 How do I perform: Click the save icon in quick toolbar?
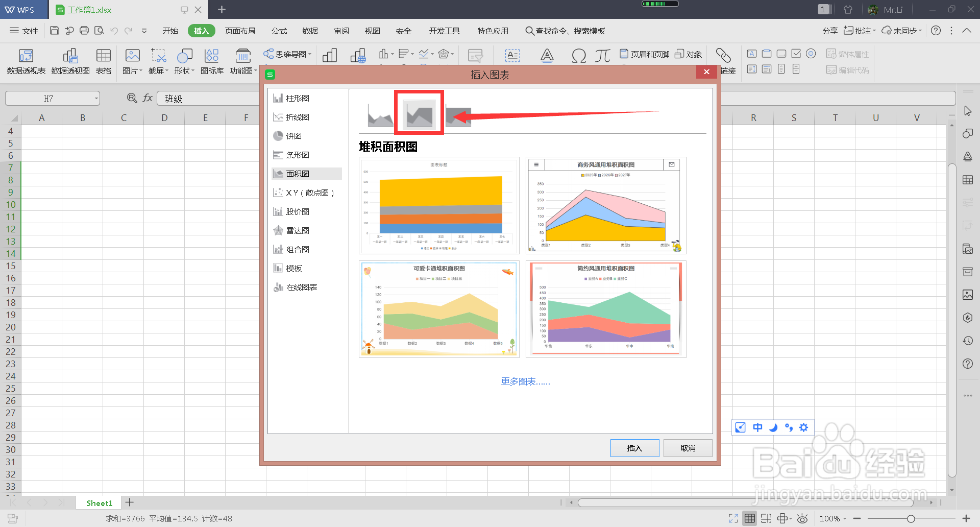(55, 31)
